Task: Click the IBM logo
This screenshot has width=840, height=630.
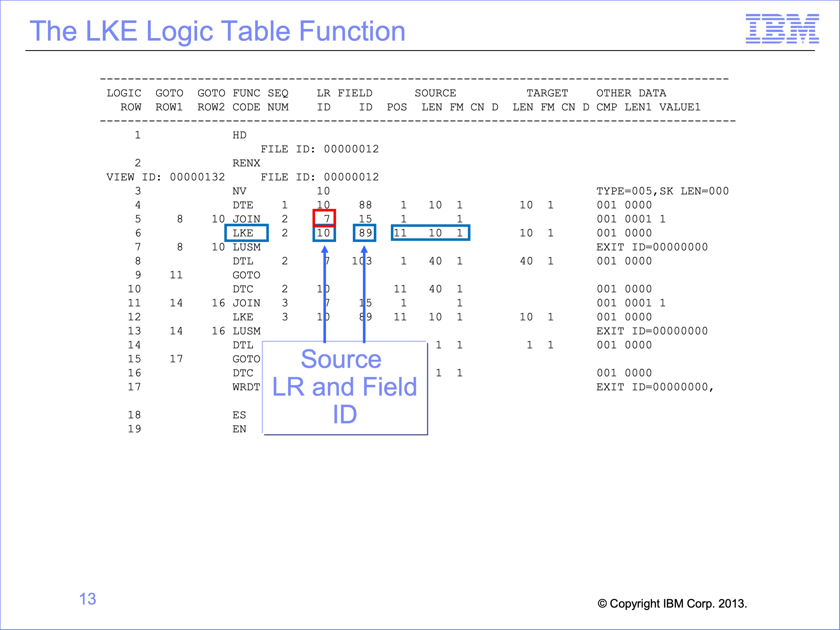Action: [782, 29]
